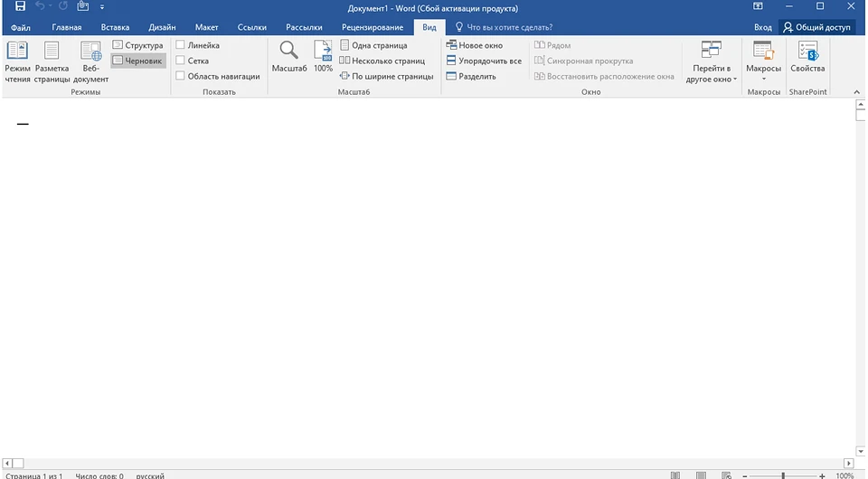Viewport: 868px width, 479px height.
Task: Check the Область навигации box
Action: 181,76
